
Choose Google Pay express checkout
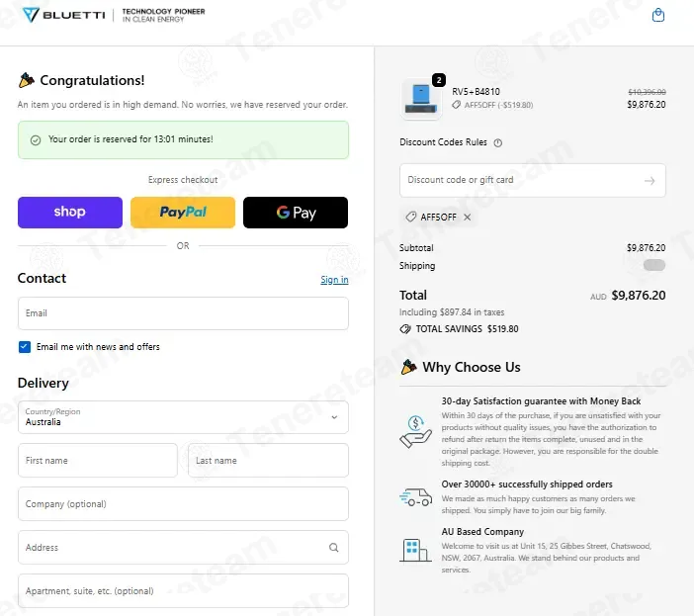pos(296,213)
